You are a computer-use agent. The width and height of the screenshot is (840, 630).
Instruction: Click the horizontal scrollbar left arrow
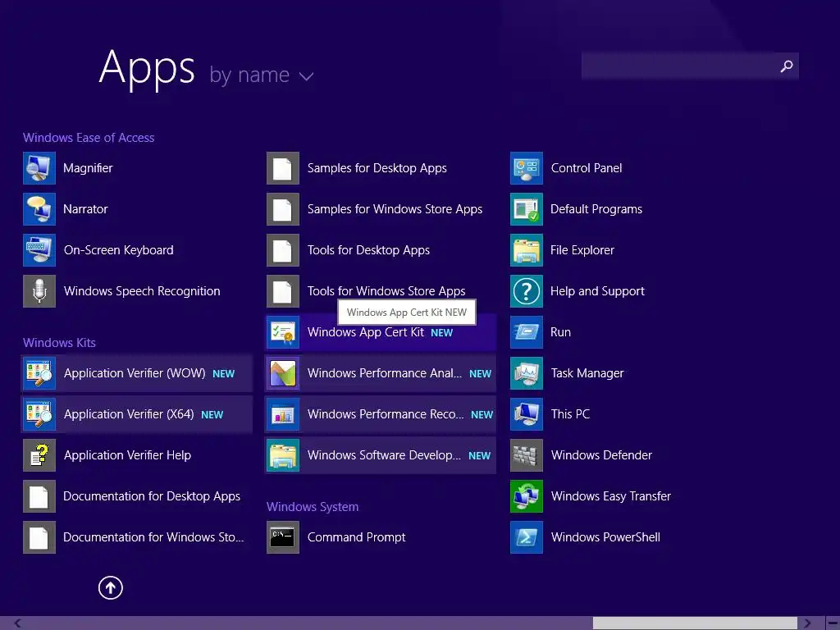(18, 623)
